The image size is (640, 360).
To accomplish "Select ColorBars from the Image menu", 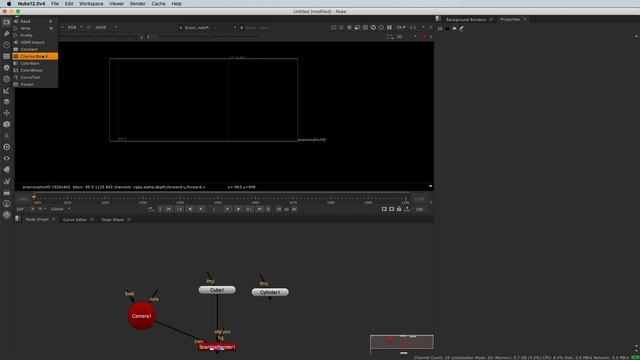I will (x=35, y=63).
